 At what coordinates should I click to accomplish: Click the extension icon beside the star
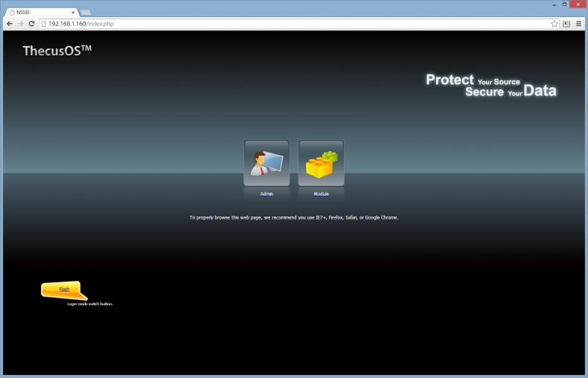click(x=566, y=24)
